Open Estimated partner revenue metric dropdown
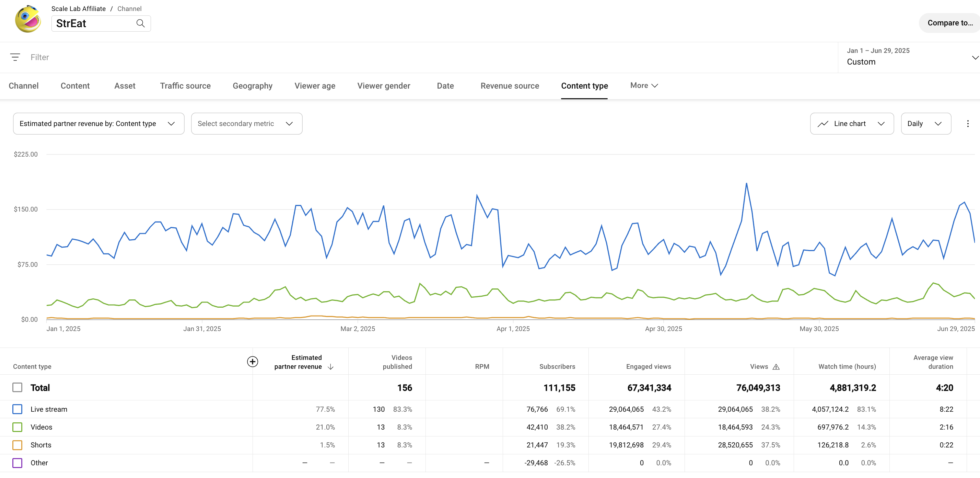 tap(98, 123)
